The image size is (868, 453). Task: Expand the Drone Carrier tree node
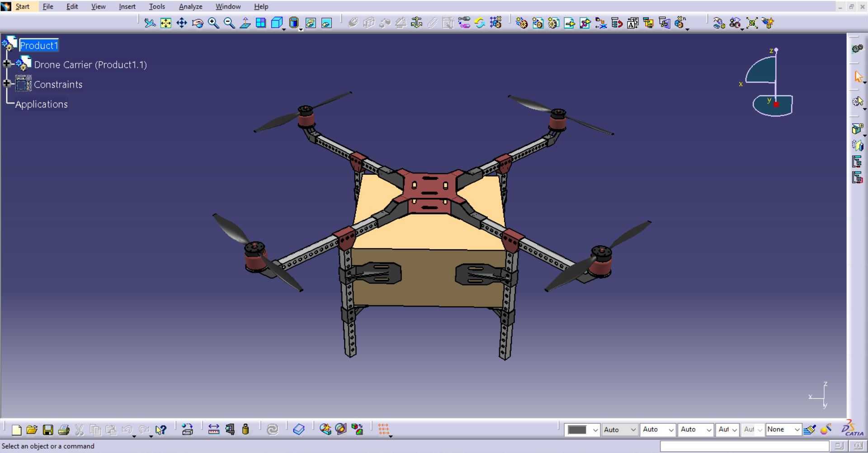point(7,64)
